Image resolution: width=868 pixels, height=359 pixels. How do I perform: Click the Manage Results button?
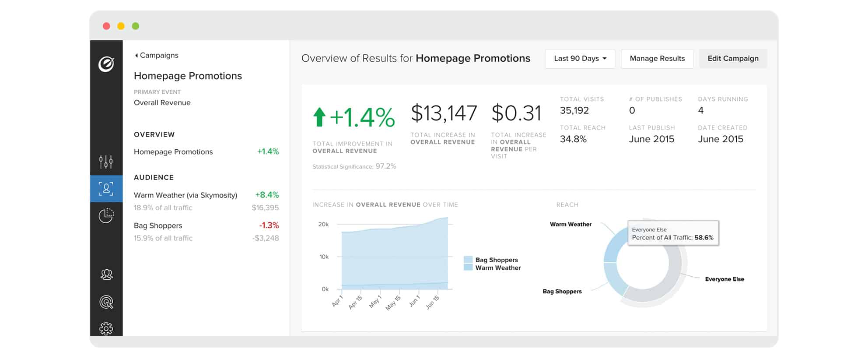click(x=657, y=59)
